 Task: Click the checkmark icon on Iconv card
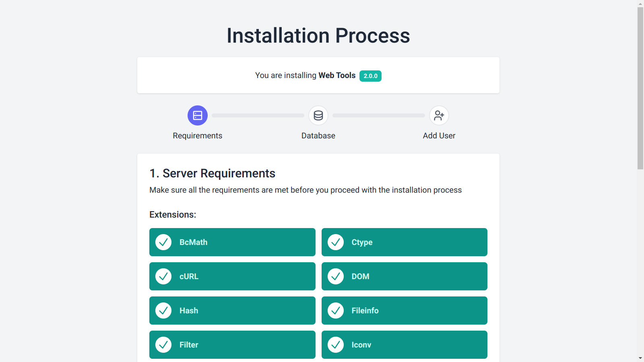point(335,345)
